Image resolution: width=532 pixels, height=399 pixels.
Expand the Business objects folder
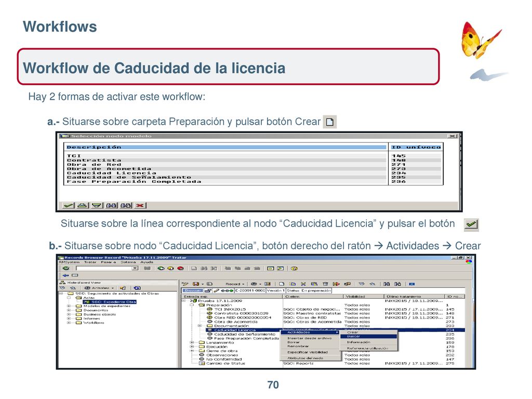tap(69, 314)
